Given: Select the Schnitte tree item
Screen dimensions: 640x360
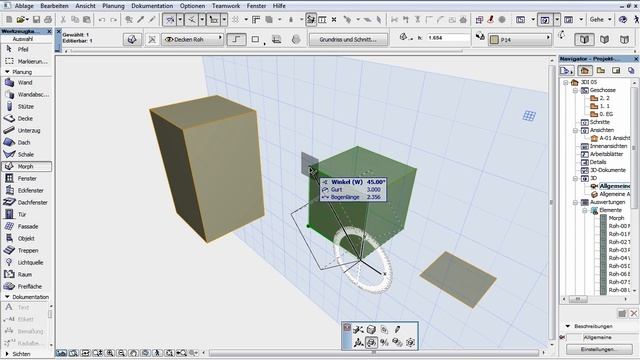Looking at the screenshot, I should 600,122.
